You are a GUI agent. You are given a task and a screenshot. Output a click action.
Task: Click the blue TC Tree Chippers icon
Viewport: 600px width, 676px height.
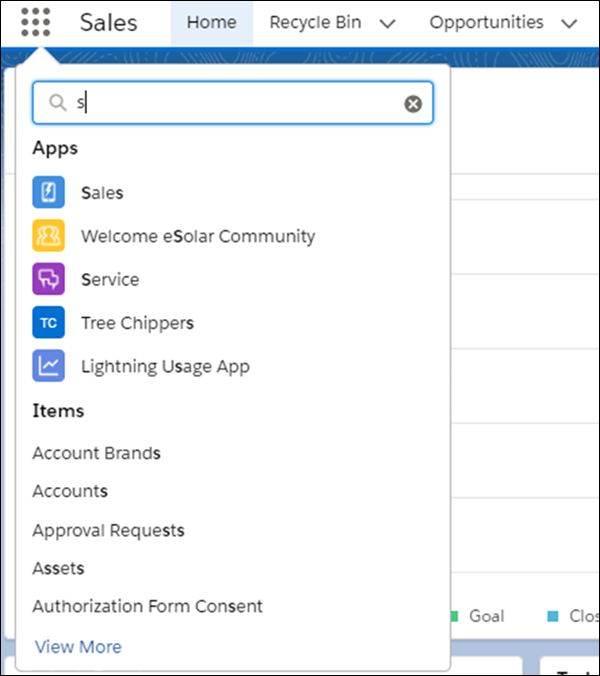click(49, 322)
